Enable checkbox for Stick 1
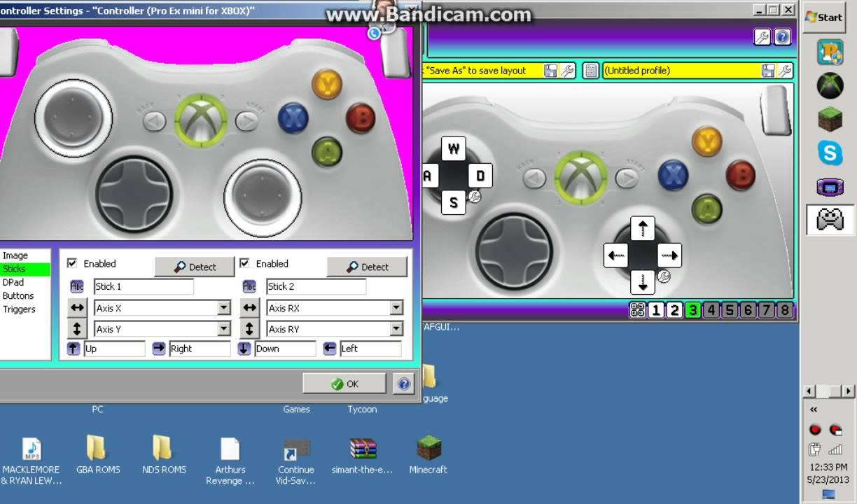Viewport: 857px width, 504px height. coord(71,263)
